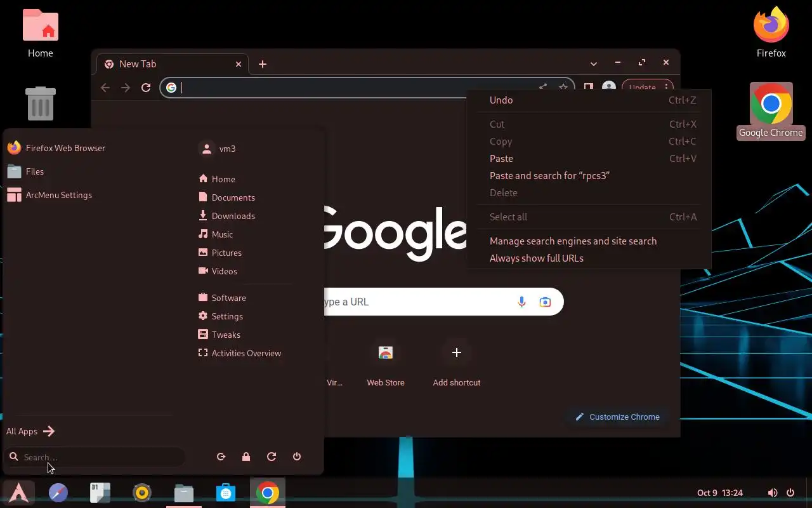Select Manage search engines and site search
Screen dimensions: 812x508
(589, 241)
